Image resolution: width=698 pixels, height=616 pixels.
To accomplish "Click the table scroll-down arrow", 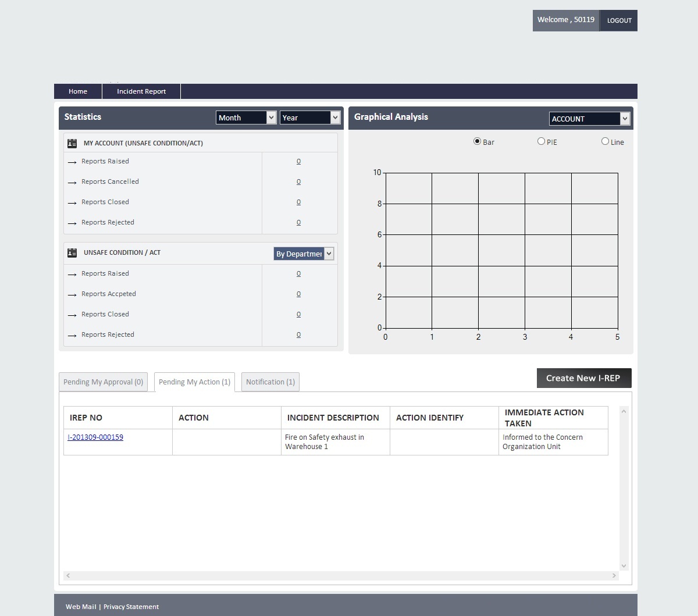I will (624, 566).
